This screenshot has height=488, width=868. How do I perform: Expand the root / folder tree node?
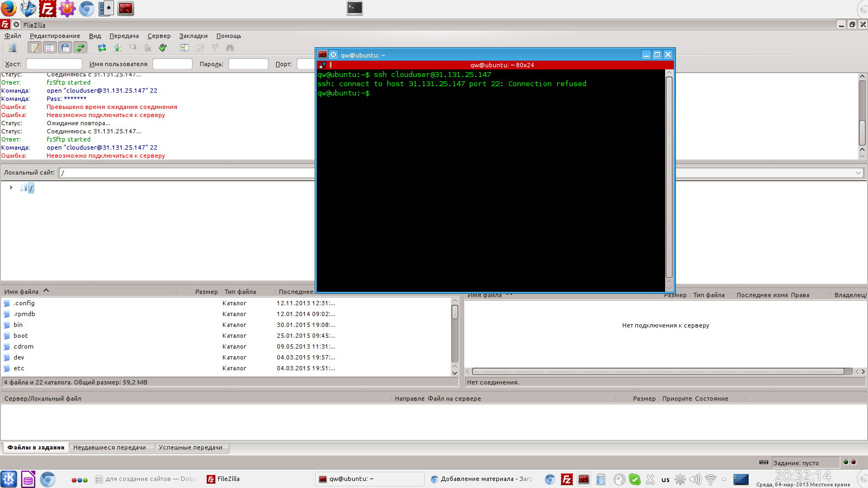coord(11,188)
